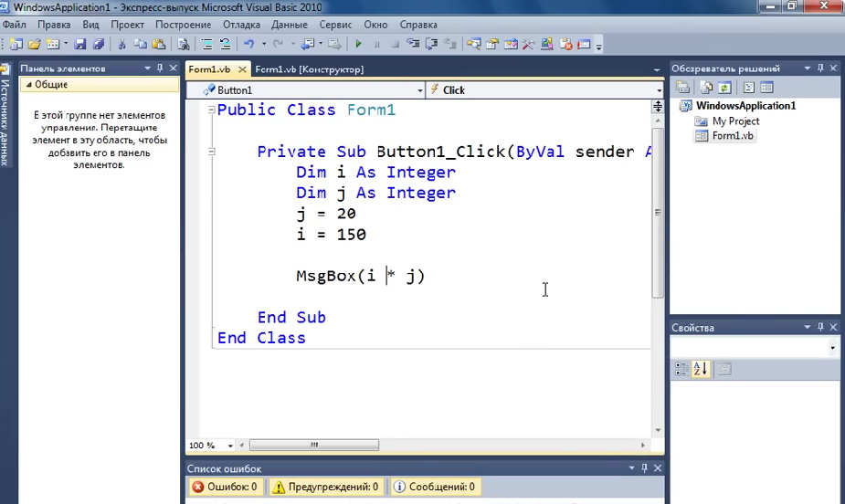Image resolution: width=845 pixels, height=504 pixels.
Task: Select My Project in Solution Explorer
Action: [x=735, y=121]
